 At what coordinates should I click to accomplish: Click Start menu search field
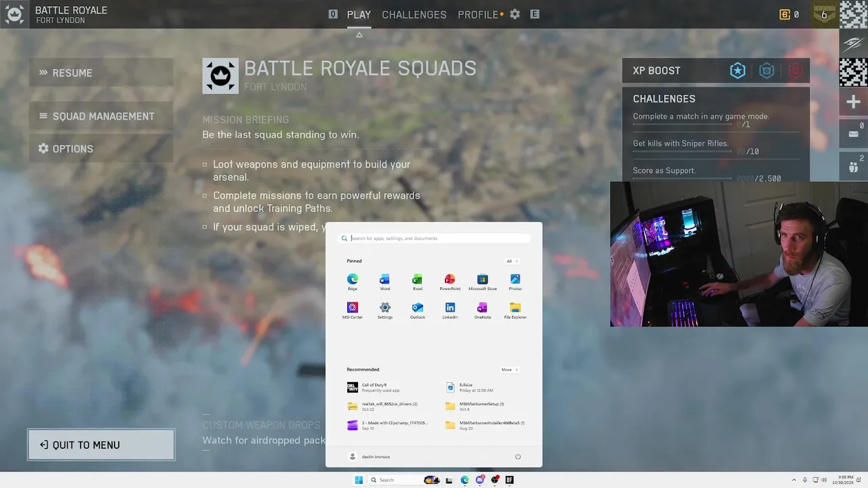[434, 238]
